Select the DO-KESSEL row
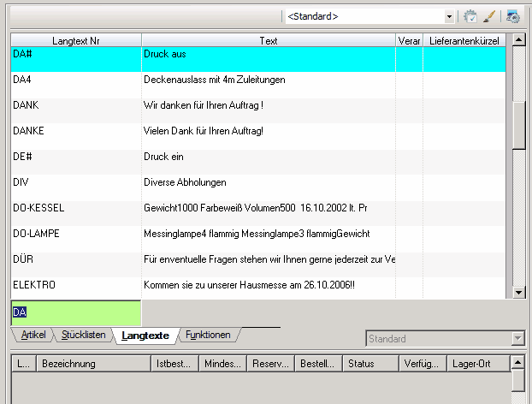This screenshot has width=532, height=404. coord(39,208)
